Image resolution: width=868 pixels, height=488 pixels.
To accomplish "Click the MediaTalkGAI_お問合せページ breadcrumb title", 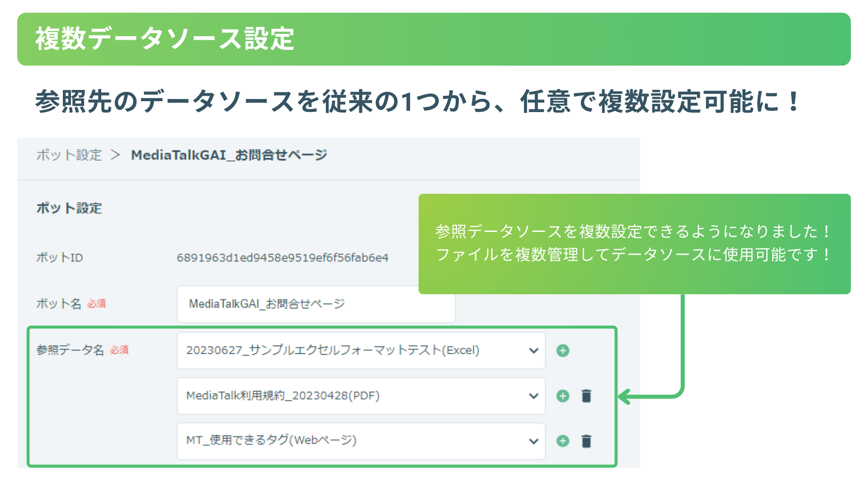I will coord(229,155).
